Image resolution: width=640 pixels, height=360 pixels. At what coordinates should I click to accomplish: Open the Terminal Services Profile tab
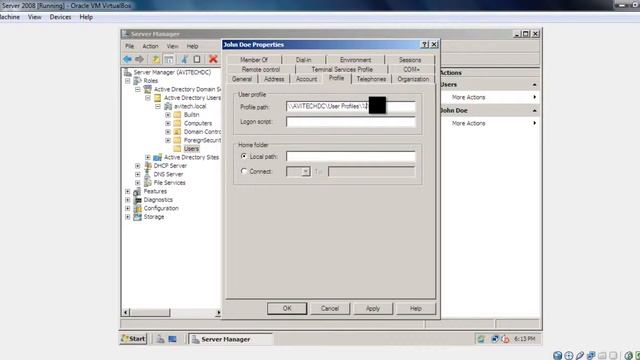[342, 69]
